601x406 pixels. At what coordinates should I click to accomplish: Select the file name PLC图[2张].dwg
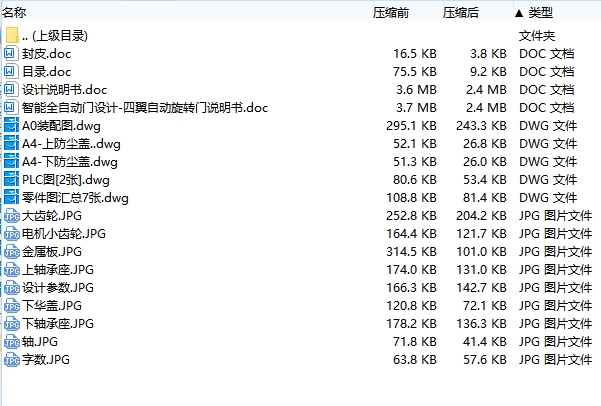click(66, 180)
